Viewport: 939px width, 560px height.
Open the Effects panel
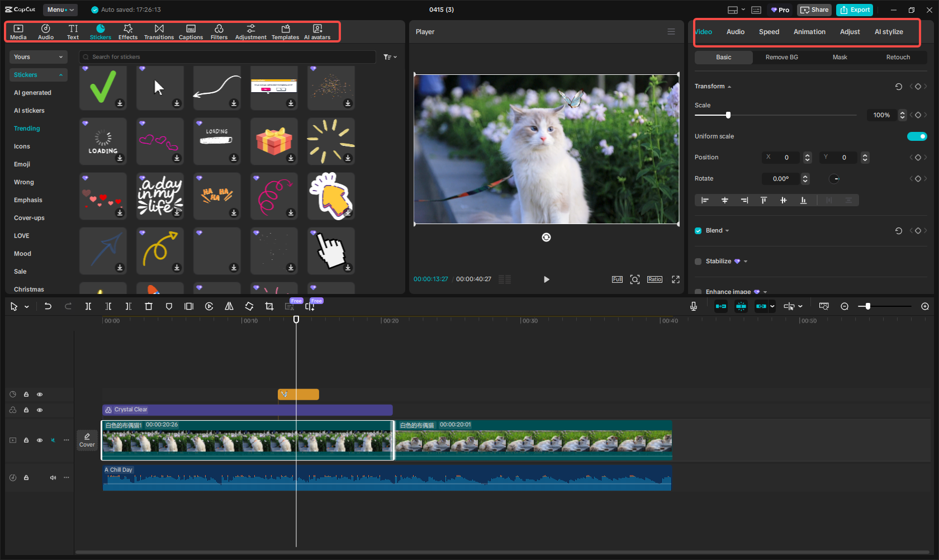click(127, 32)
